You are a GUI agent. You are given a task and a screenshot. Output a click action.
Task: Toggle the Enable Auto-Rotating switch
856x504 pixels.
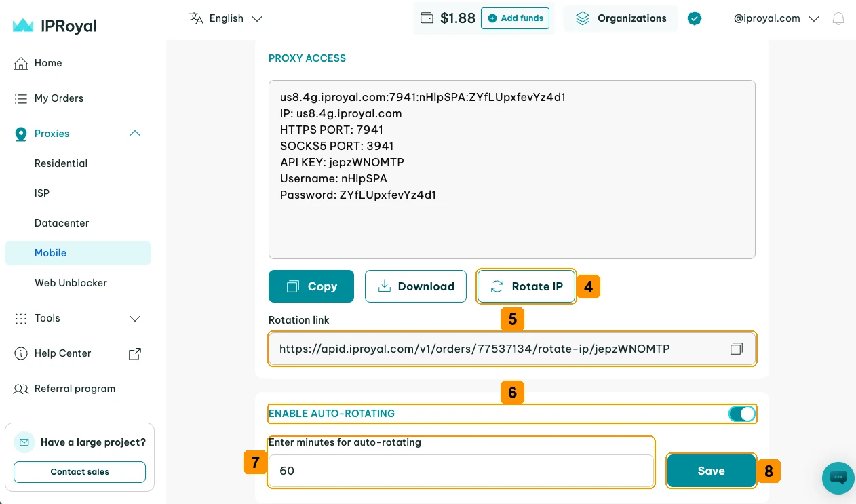741,414
